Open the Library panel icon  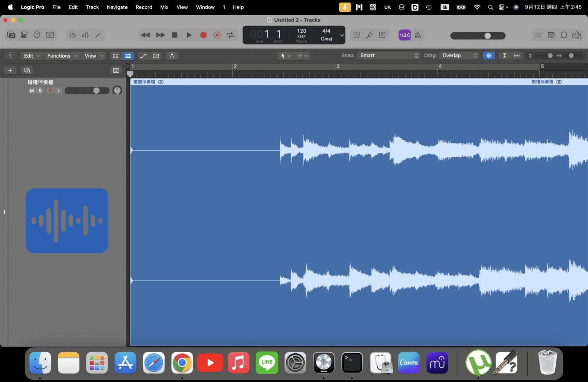coord(11,35)
